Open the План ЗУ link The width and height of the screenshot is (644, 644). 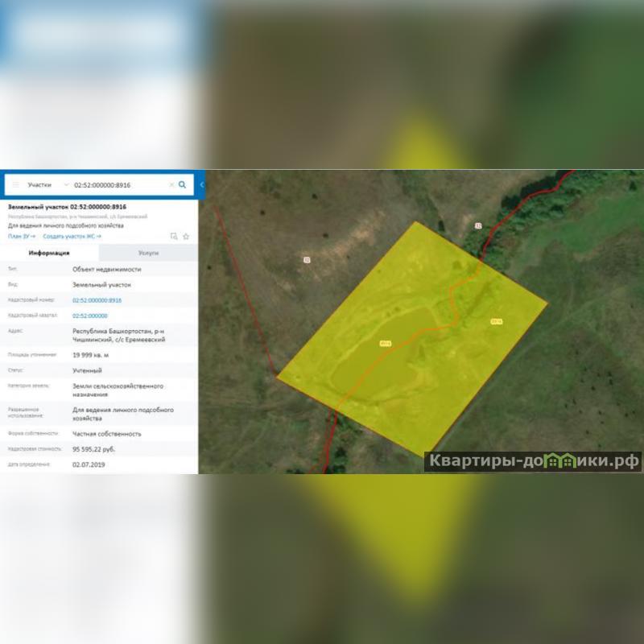pos(22,237)
